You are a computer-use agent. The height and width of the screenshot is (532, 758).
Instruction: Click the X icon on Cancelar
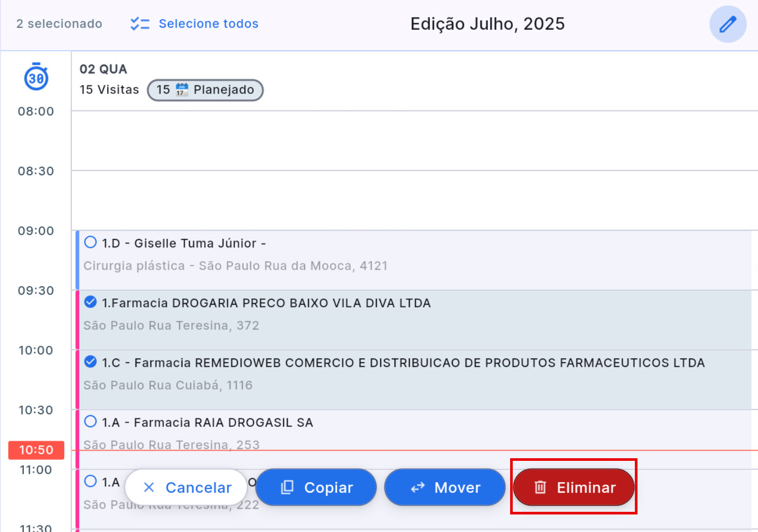tap(149, 487)
